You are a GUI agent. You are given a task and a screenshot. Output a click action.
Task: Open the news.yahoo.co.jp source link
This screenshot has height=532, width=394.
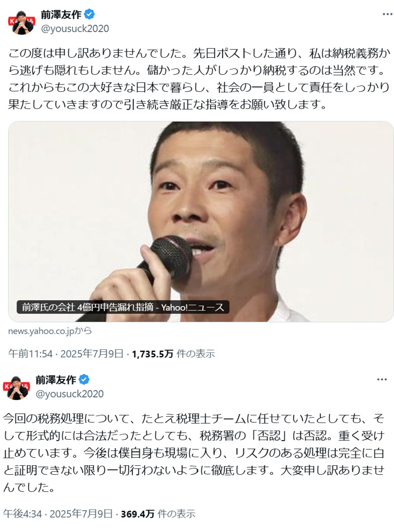click(x=50, y=331)
